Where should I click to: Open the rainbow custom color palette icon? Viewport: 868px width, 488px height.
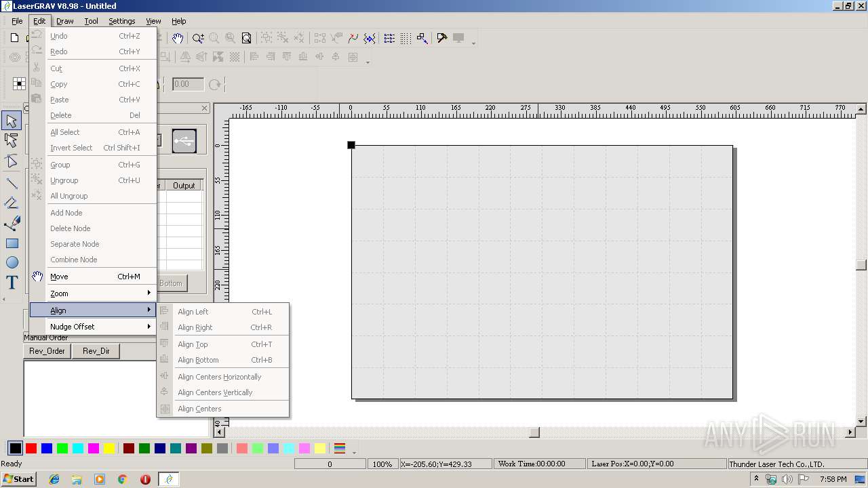coord(340,449)
